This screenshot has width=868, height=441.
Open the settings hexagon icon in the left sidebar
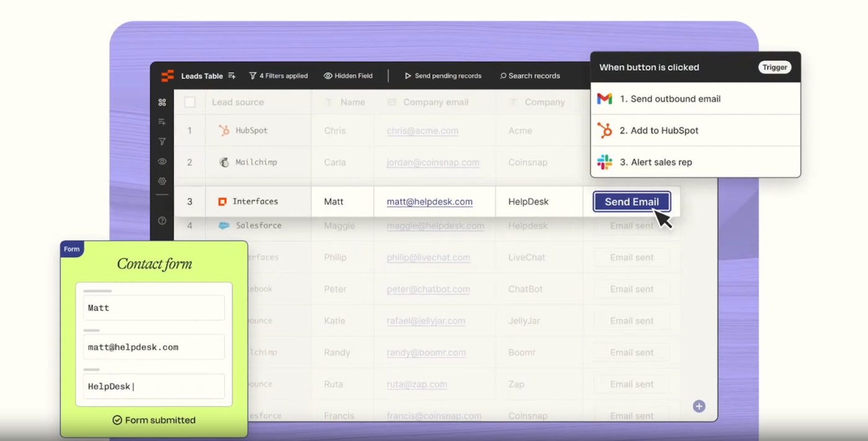(162, 182)
